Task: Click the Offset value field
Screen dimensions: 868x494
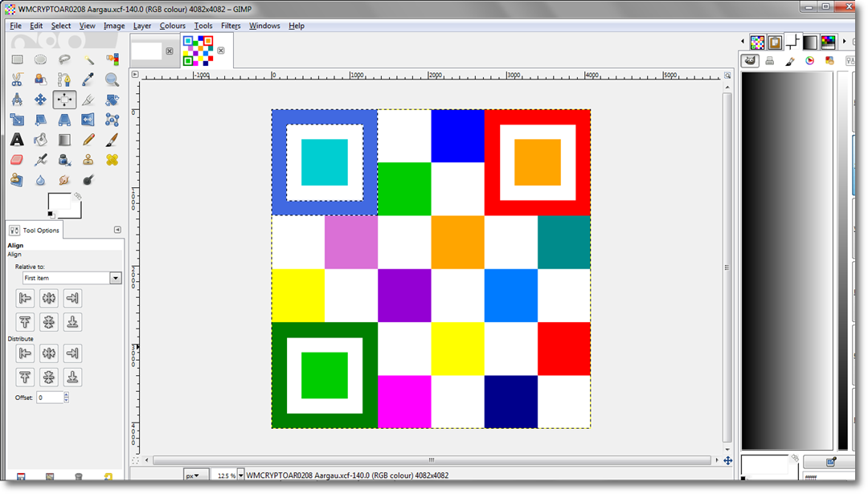Action: pos(50,398)
